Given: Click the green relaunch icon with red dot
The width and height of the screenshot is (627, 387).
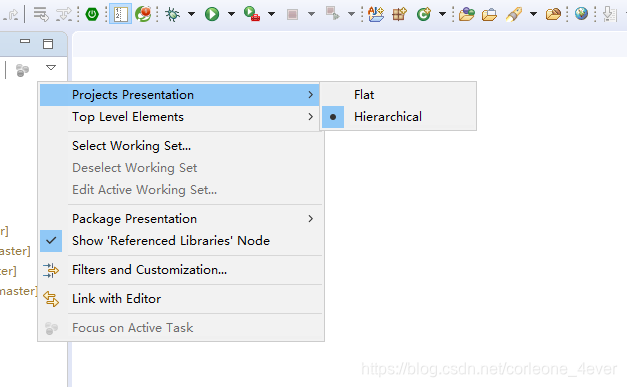Looking at the screenshot, I should pos(143,14).
